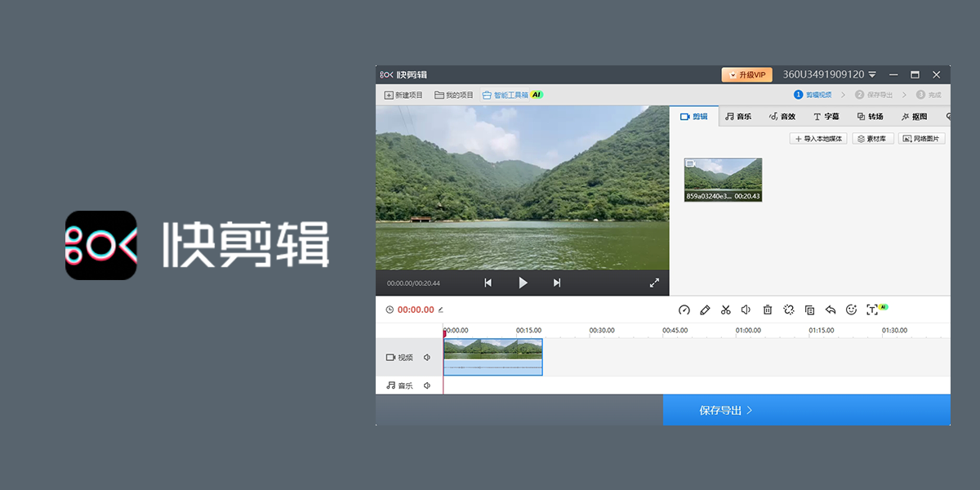
Task: Open the 字幕 subtitles tab
Action: tap(826, 117)
